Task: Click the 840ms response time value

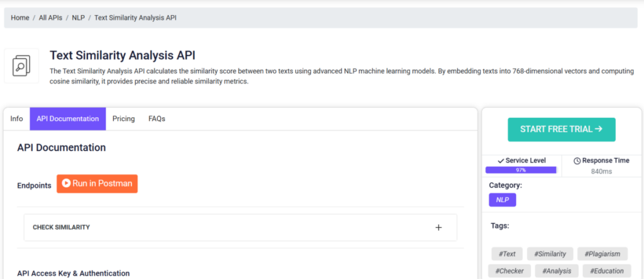Action: (601, 171)
